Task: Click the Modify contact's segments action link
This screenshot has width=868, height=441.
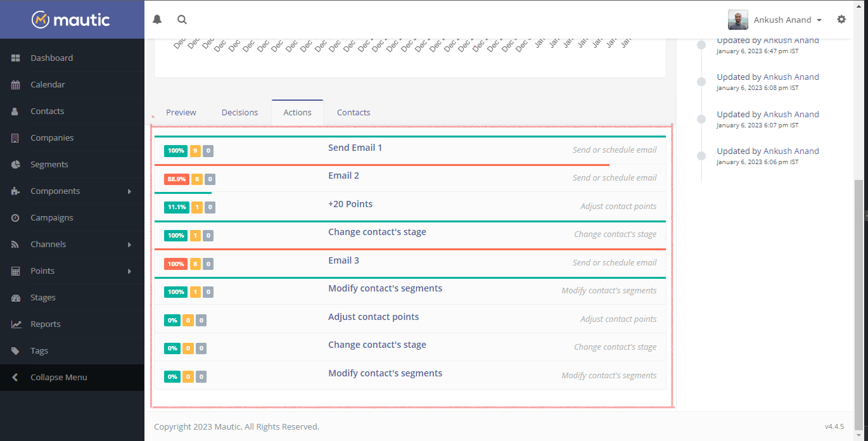Action: [385, 288]
